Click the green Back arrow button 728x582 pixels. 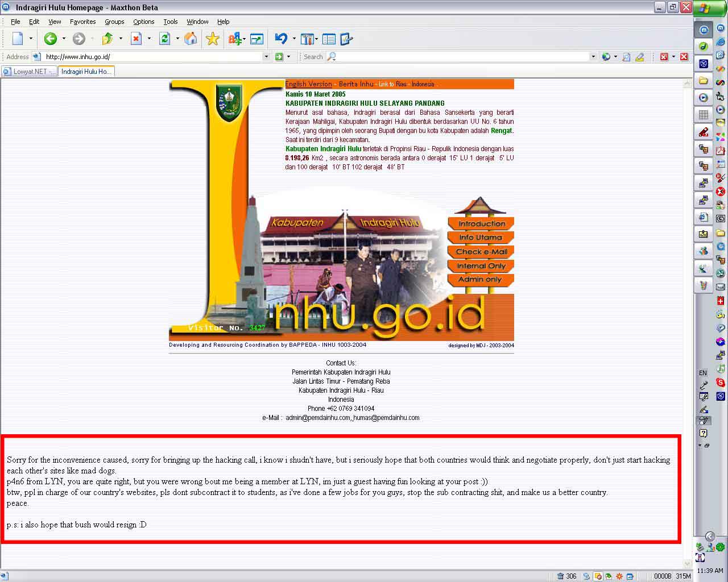(51, 39)
